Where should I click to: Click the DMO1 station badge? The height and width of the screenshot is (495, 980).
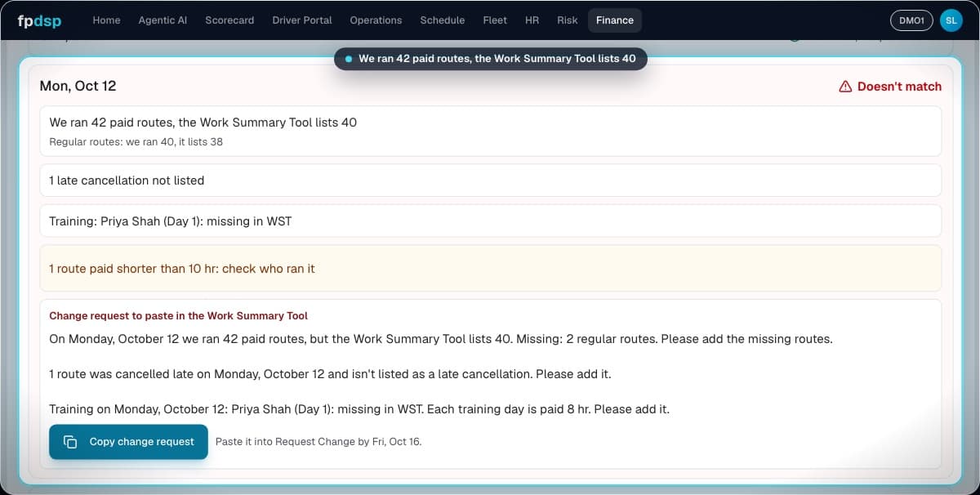pyautogui.click(x=911, y=20)
